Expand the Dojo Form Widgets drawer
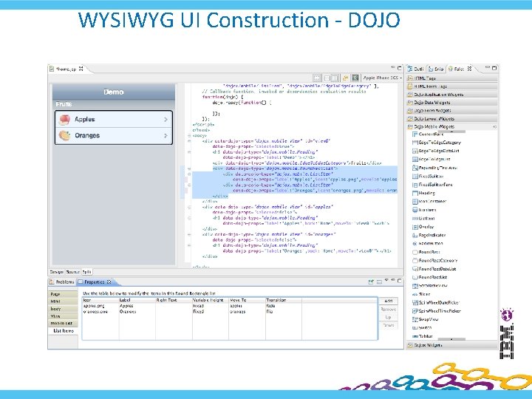The height and width of the screenshot is (399, 532). [x=451, y=111]
